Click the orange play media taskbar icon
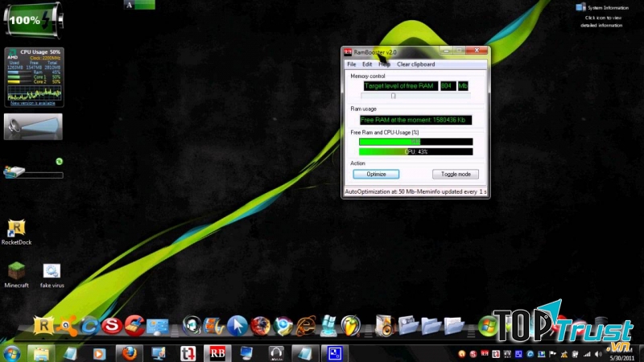This screenshot has height=362, width=644. 99,353
